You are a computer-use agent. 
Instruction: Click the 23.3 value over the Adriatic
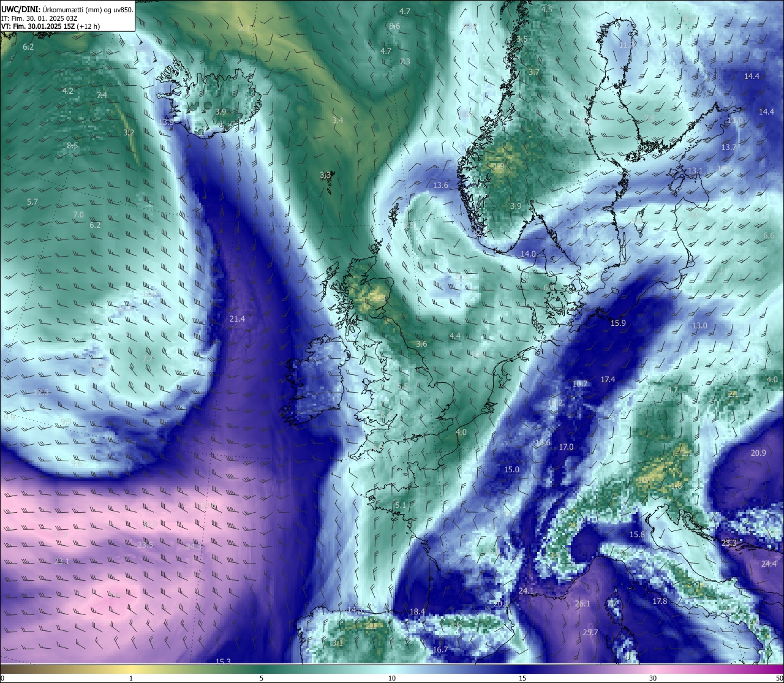[729, 543]
